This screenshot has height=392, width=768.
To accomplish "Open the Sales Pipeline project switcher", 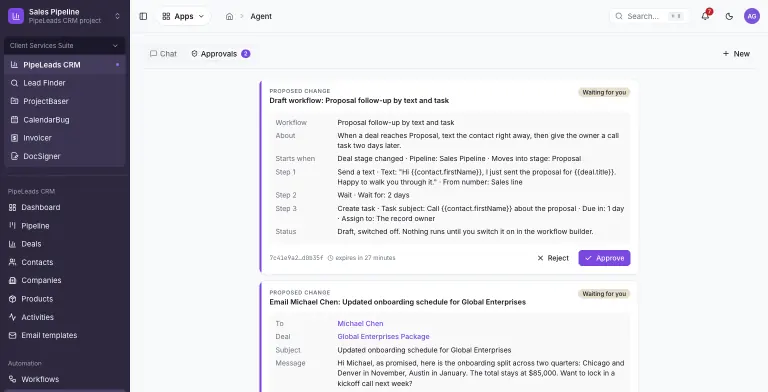I will coord(64,16).
